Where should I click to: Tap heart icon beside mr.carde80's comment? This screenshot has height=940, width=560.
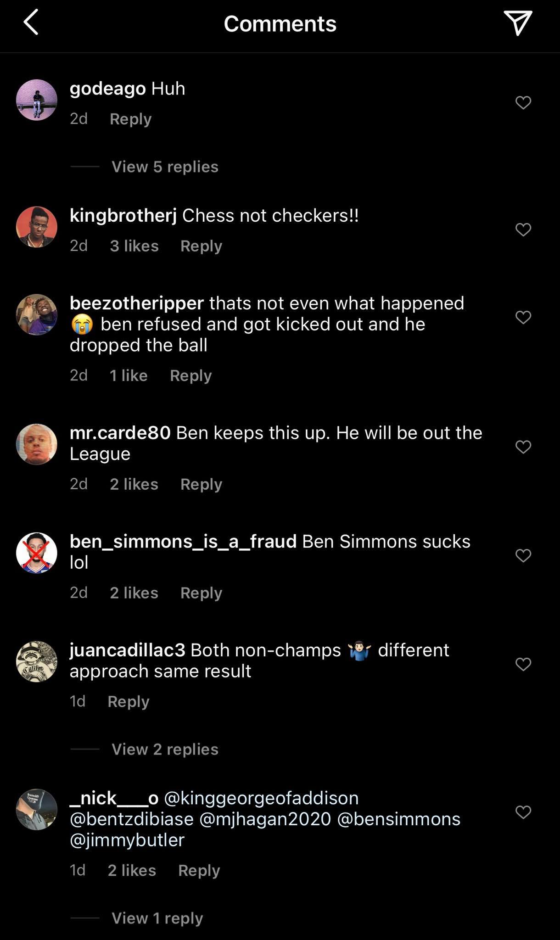(x=523, y=446)
